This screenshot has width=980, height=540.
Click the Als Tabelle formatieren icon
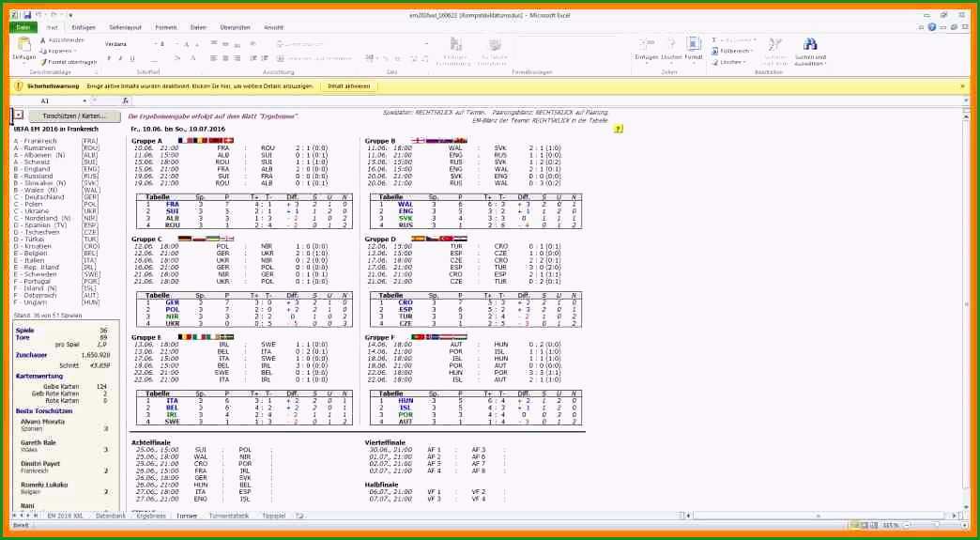tap(495, 44)
